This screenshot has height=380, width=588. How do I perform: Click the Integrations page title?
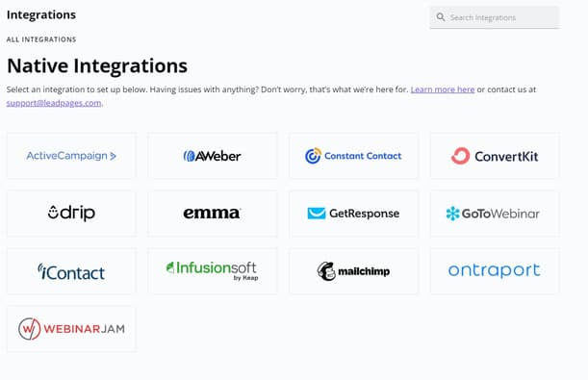[41, 14]
